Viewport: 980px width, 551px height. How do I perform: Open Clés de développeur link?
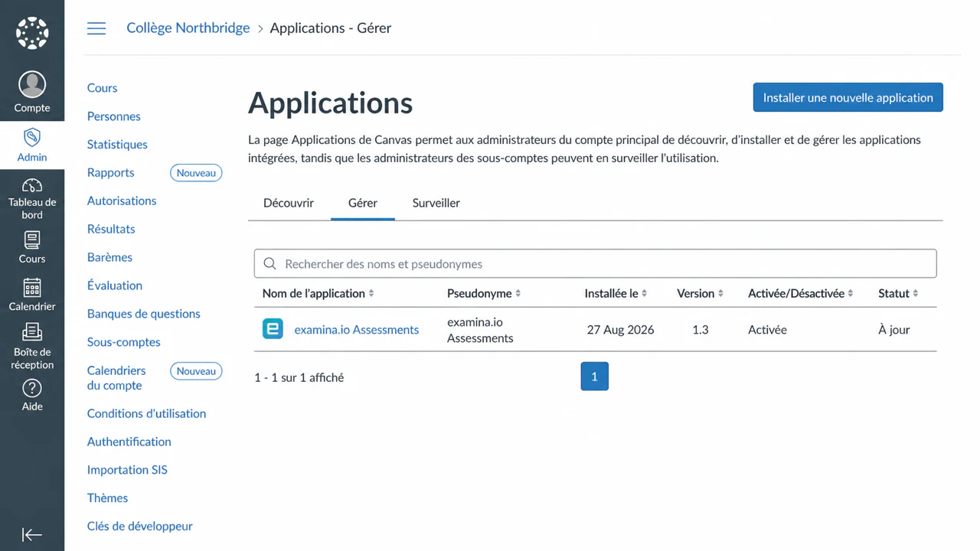click(x=140, y=527)
